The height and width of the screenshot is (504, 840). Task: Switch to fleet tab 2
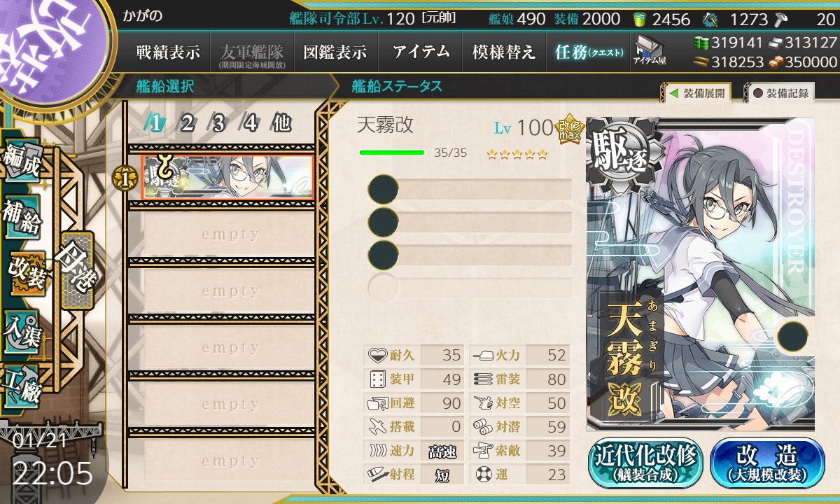click(x=187, y=123)
